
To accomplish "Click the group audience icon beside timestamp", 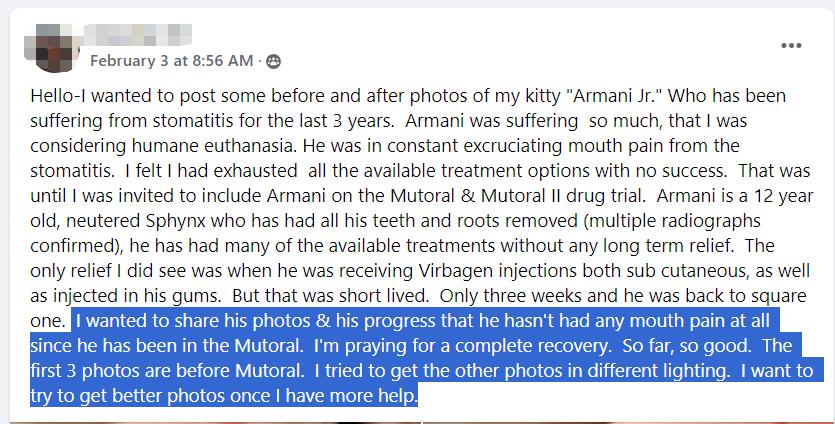I will [273, 61].
